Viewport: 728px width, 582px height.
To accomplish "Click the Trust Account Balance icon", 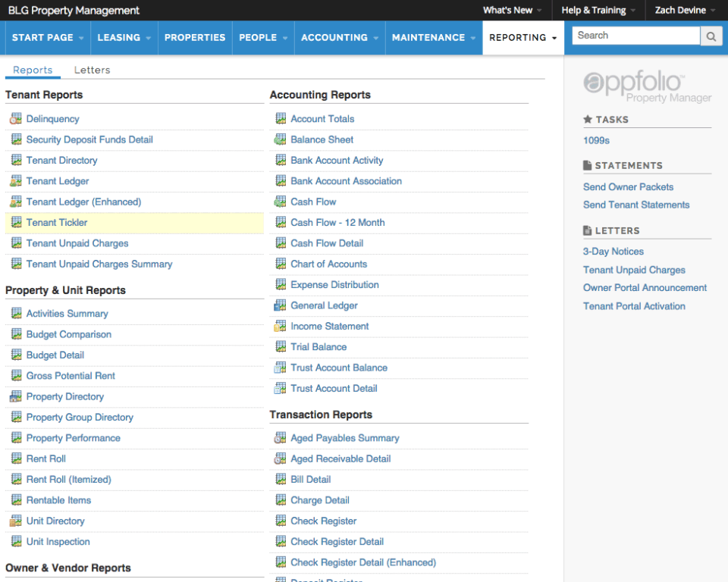I will pyautogui.click(x=280, y=368).
